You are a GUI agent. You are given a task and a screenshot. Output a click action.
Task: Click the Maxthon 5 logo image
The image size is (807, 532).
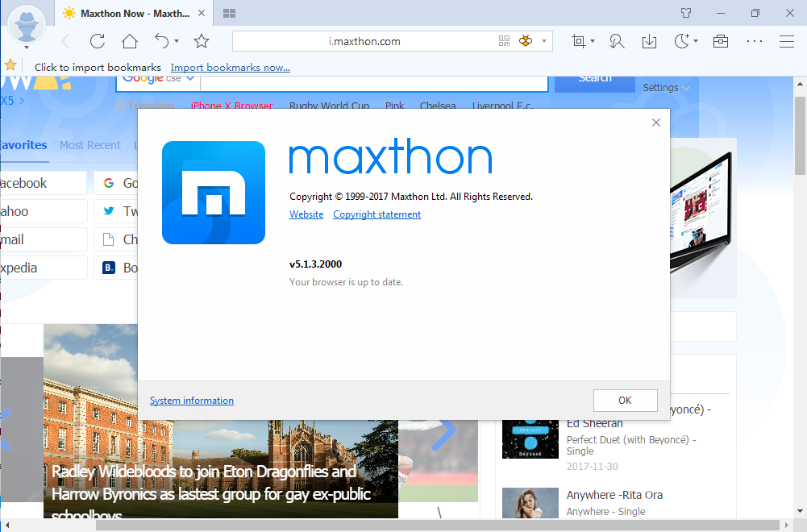pyautogui.click(x=213, y=193)
